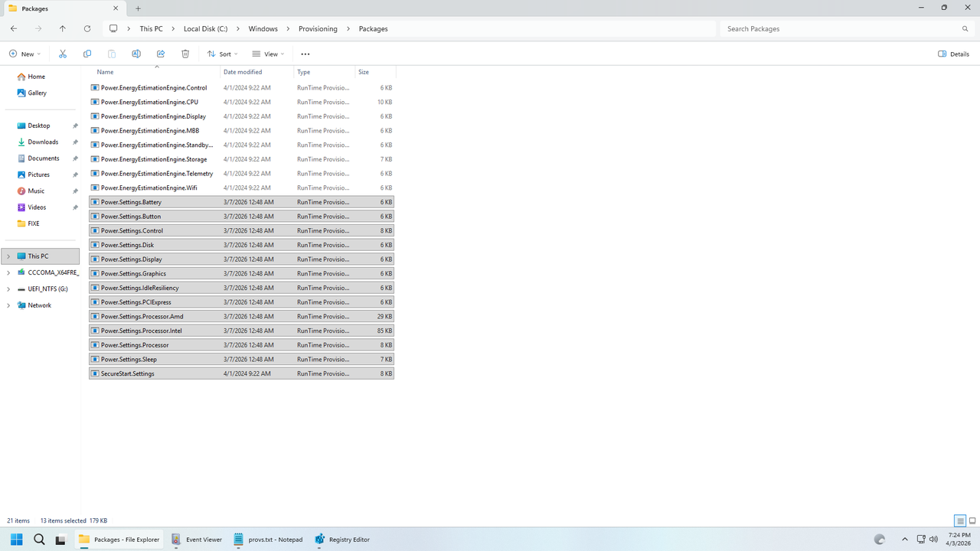Open the volume control in system tray

click(x=933, y=540)
